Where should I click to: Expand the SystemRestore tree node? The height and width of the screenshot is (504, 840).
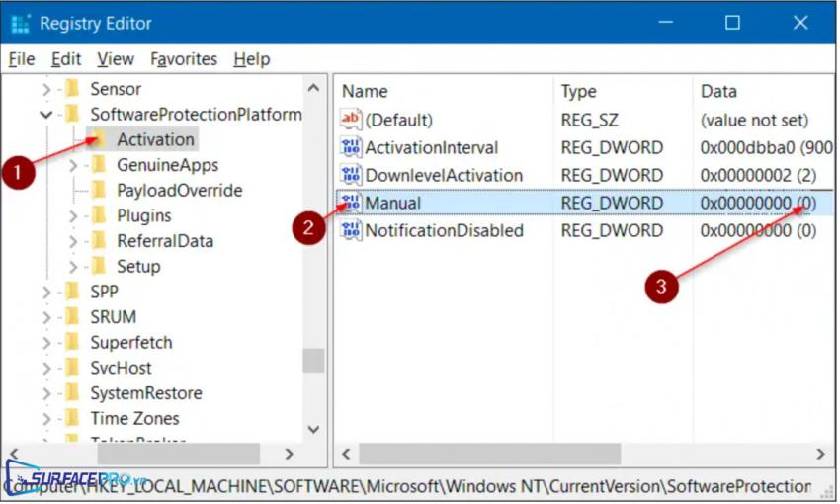[46, 393]
